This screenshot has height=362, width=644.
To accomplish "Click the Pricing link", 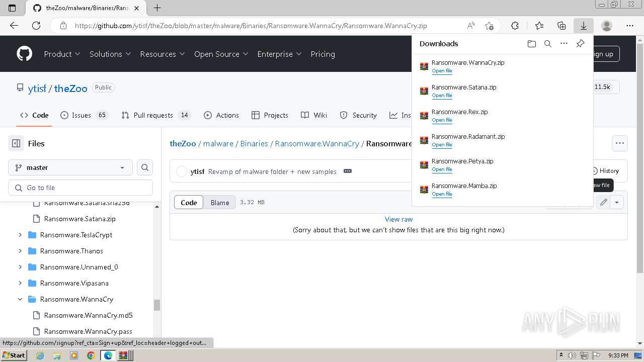I will [323, 54].
